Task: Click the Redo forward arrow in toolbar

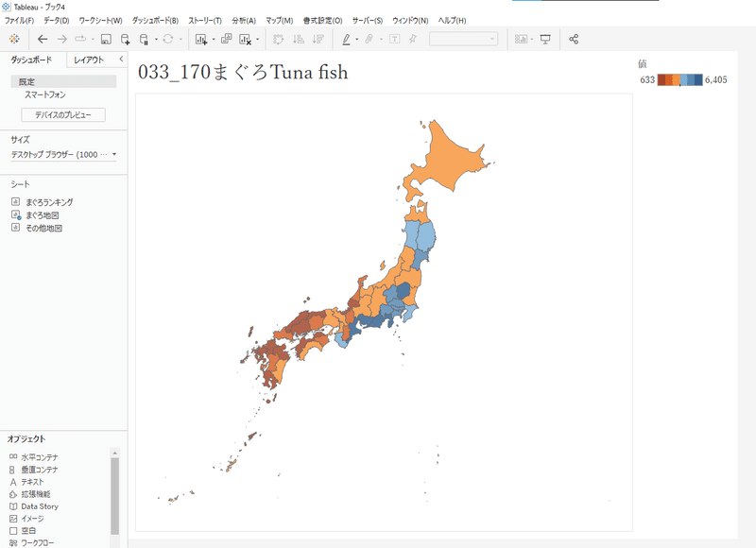Action: (61, 39)
